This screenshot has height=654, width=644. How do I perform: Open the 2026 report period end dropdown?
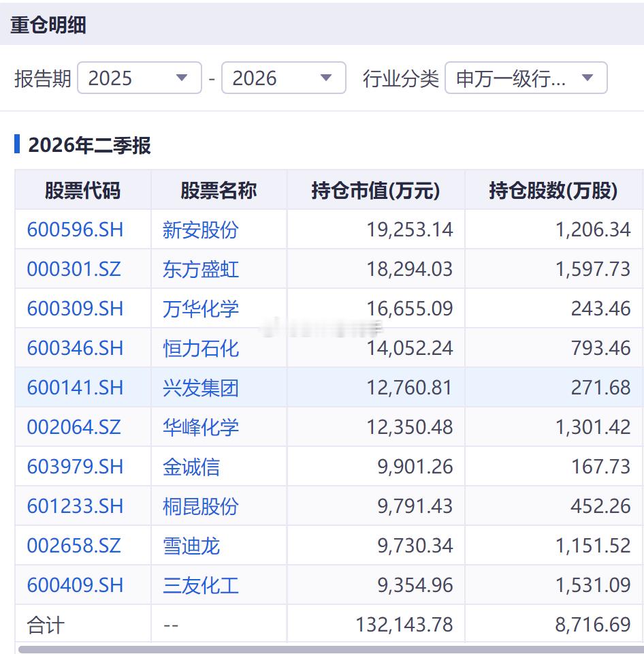(283, 78)
